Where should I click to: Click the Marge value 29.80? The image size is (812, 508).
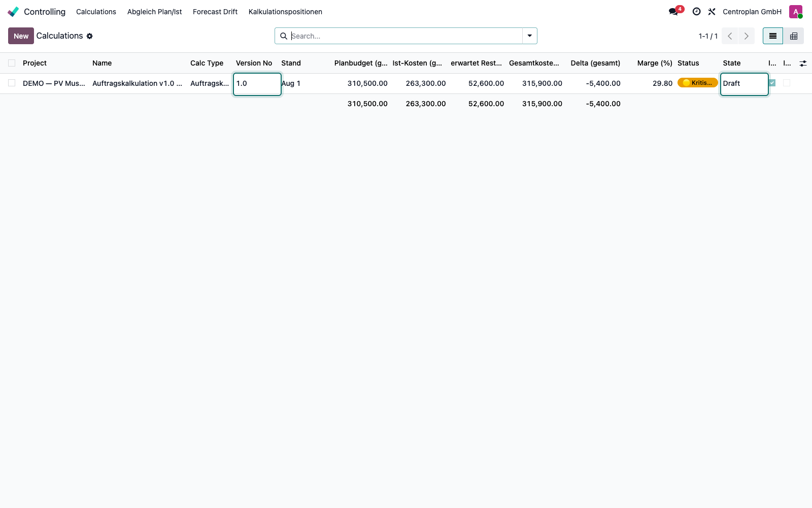pos(662,83)
